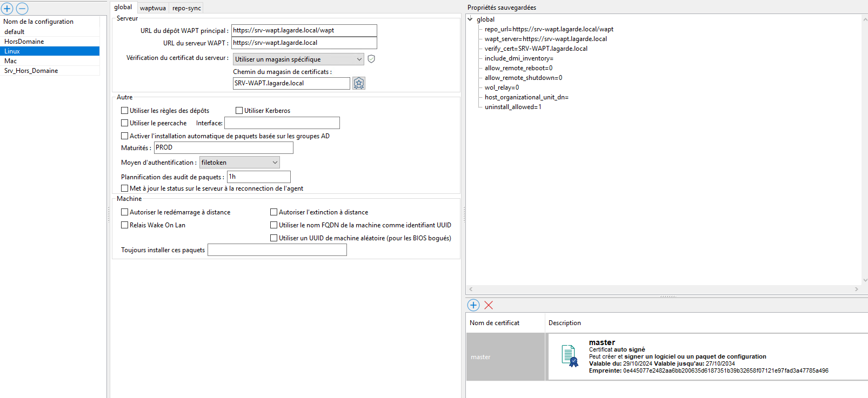Collapse the global tree node

click(470, 19)
